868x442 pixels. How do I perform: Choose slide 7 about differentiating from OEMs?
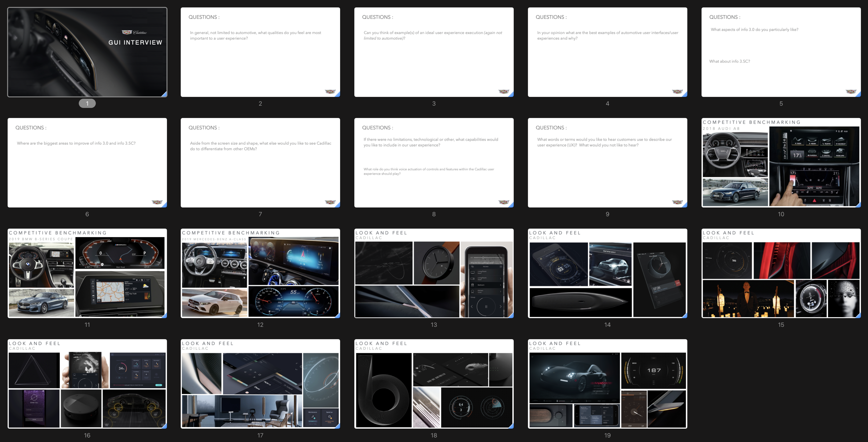[x=260, y=163]
